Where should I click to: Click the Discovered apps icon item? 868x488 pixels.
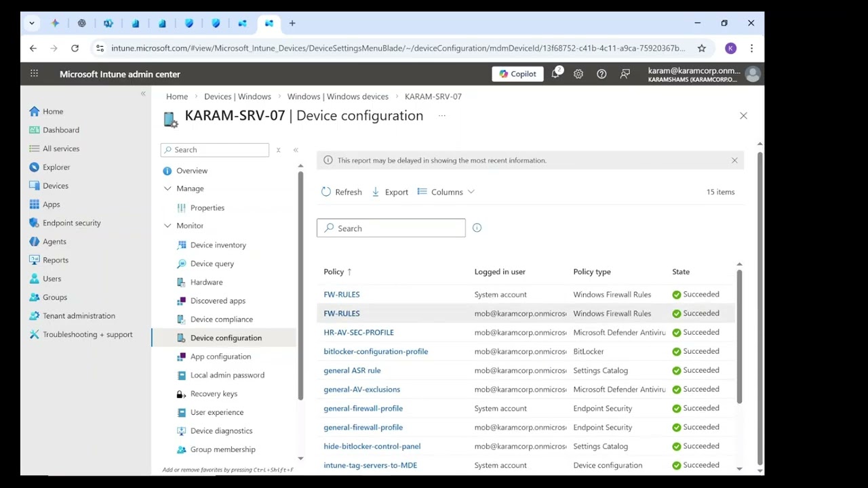[x=181, y=301]
